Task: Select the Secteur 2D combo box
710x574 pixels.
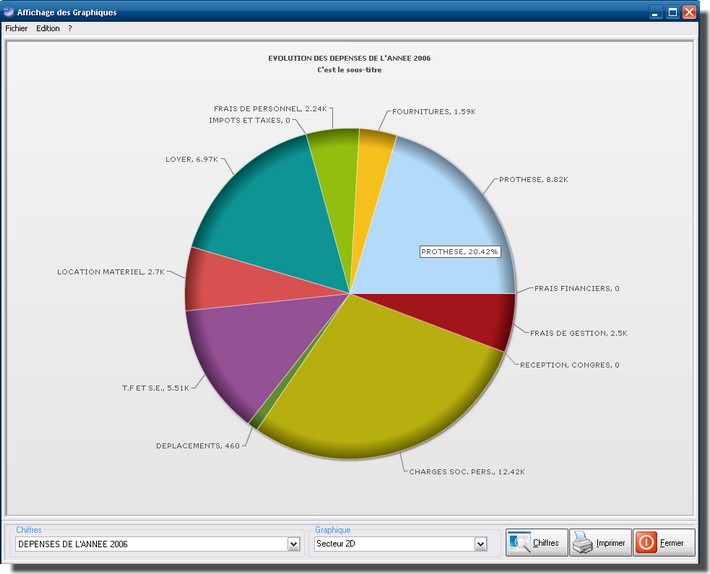Action: 392,544
